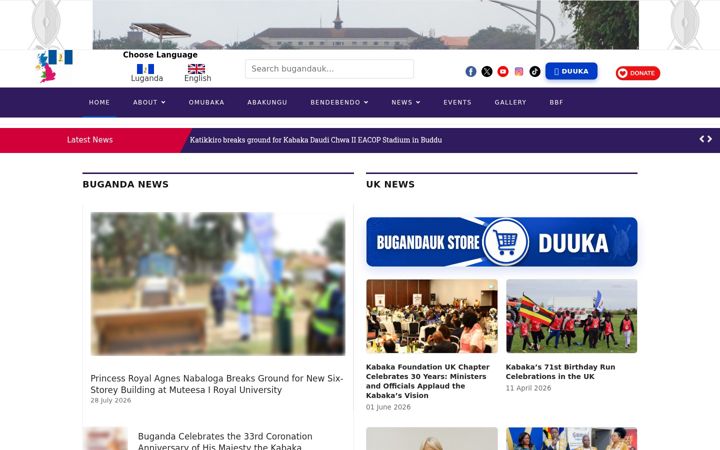720x450 pixels.
Task: Open Kabaka Foundation UK Chapter article
Action: click(x=428, y=381)
